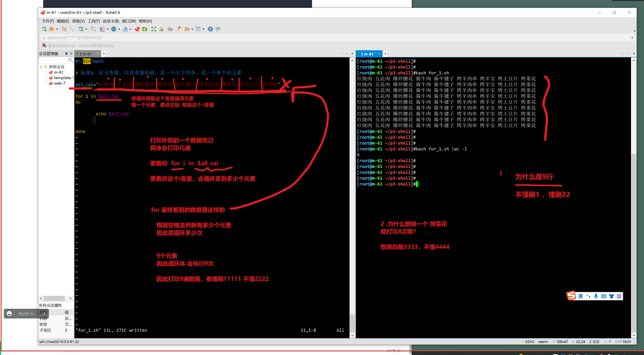Collapse the 所有会话 tree node
Screen dimensions: 644x355
41,67
